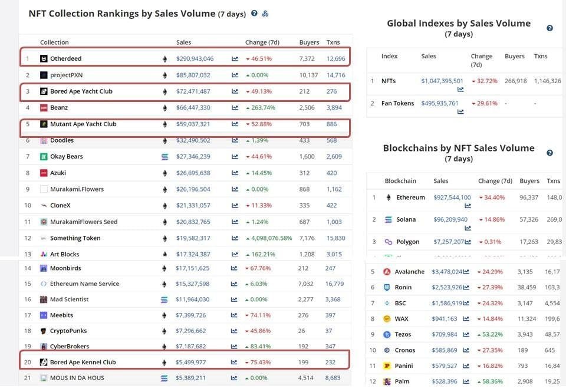Open Otherdeed sales figure $290,943,046
The image size is (566, 392).
pos(195,59)
